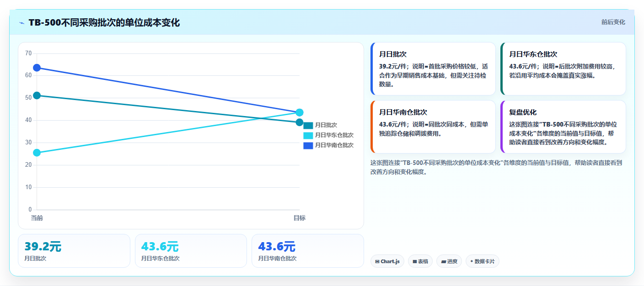Click the 10 y-axis tick label
The image size is (644, 286).
[28, 187]
